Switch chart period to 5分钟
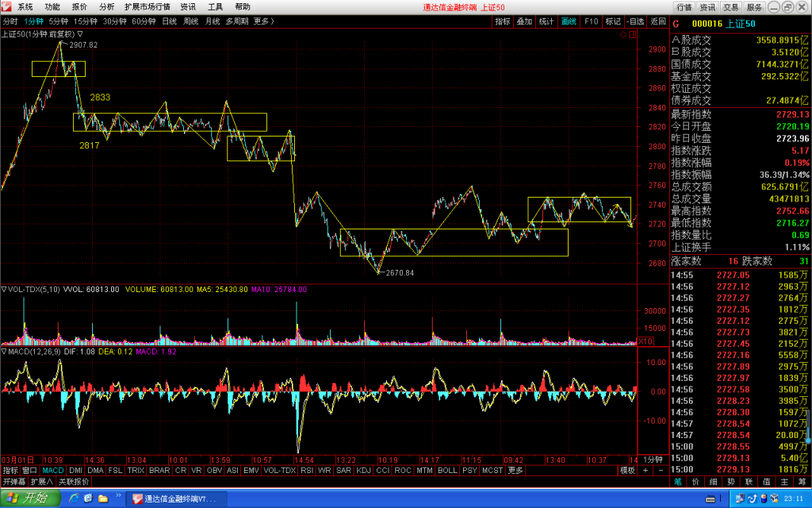The width and height of the screenshot is (812, 508). (59, 21)
